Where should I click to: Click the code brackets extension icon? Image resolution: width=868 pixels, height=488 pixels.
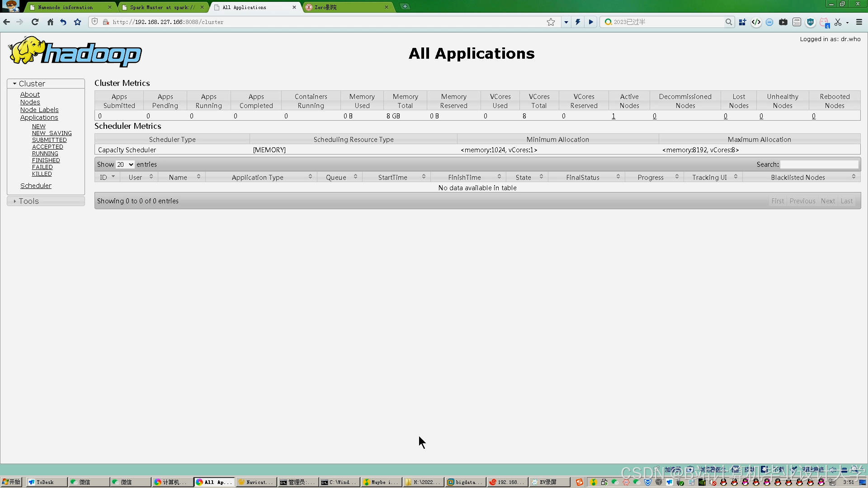coord(756,22)
